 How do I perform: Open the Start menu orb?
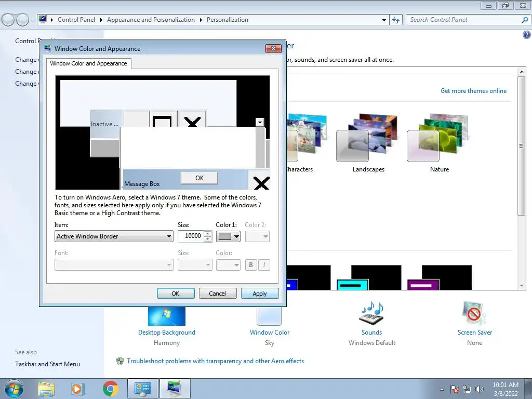(x=14, y=389)
